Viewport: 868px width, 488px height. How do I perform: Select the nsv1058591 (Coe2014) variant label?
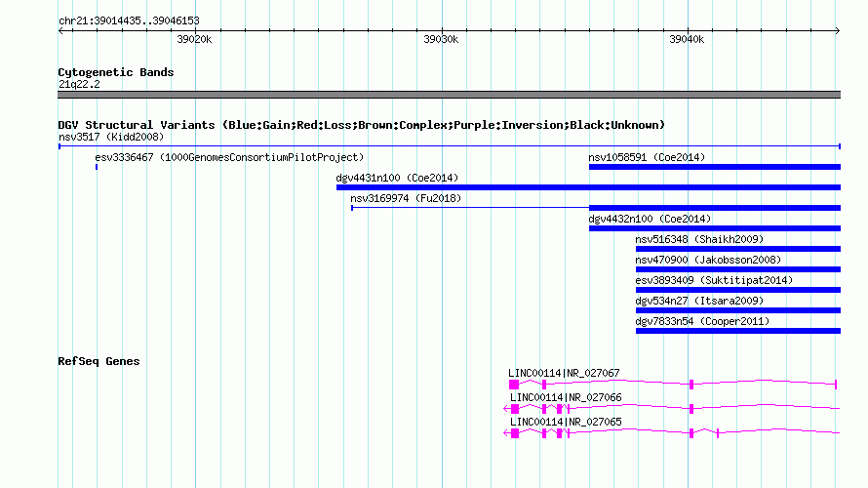[647, 157]
